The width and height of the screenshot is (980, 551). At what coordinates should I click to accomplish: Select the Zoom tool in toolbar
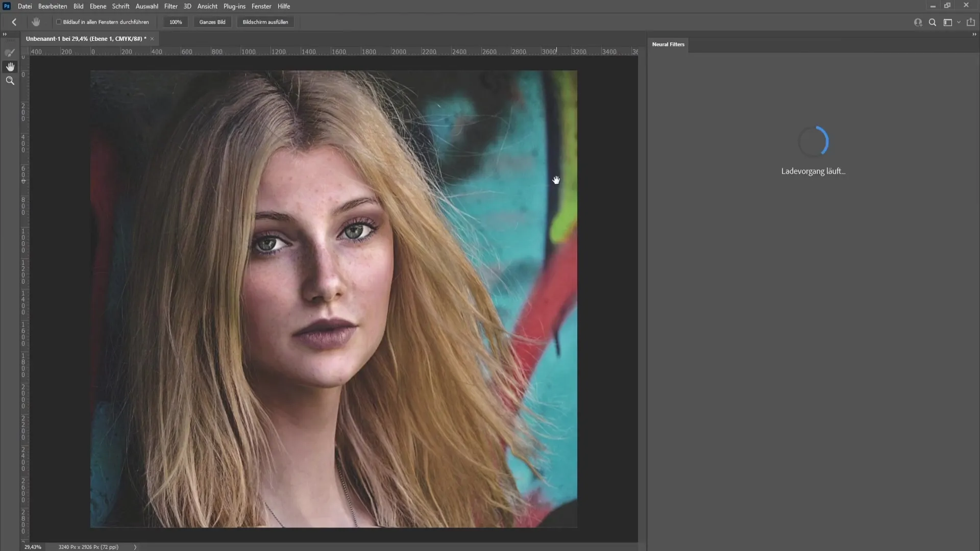10,81
